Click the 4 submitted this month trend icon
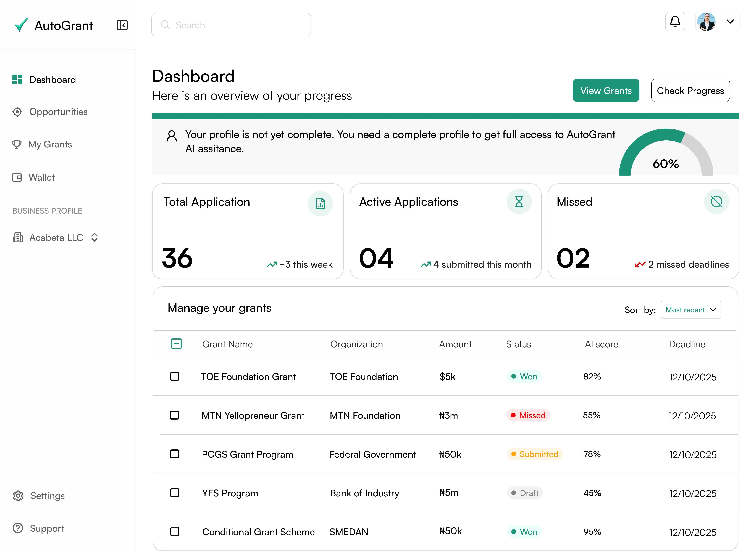Viewport: 756px width, 551px height. 426,265
